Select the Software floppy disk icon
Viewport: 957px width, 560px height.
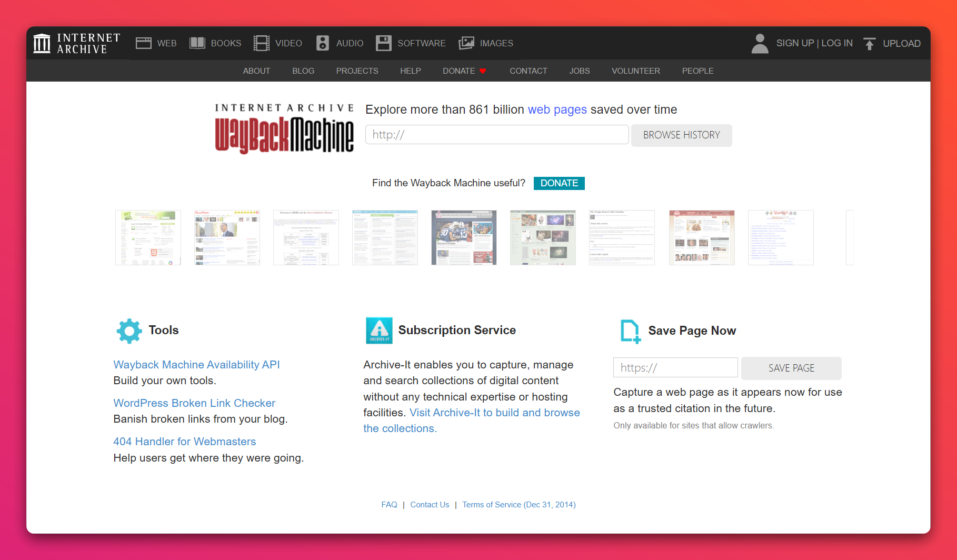[384, 43]
